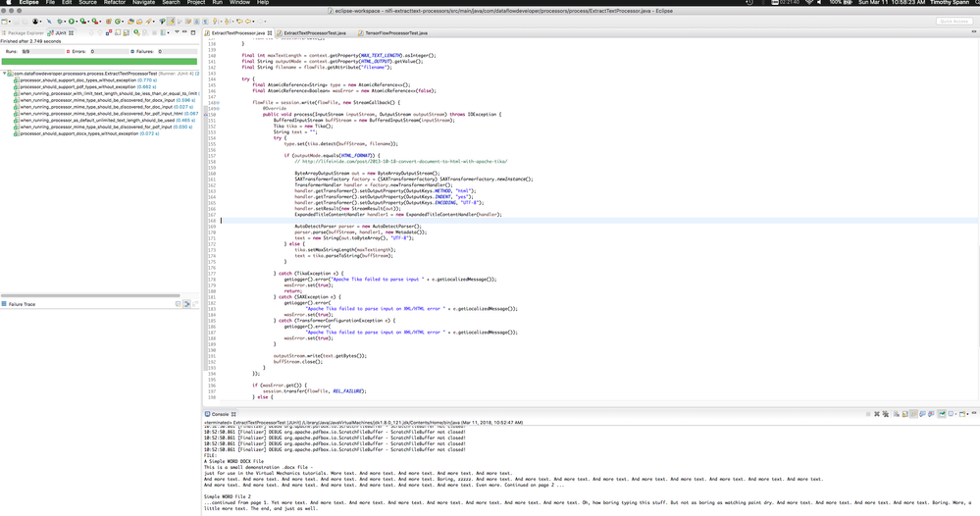
Task: Click Previous Annotation icon in toolbar
Action: (227, 22)
